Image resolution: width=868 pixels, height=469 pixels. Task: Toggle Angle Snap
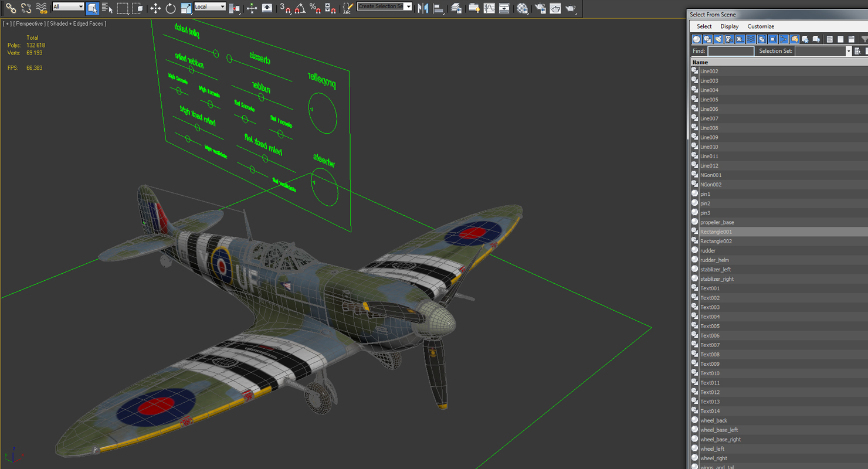pyautogui.click(x=300, y=8)
